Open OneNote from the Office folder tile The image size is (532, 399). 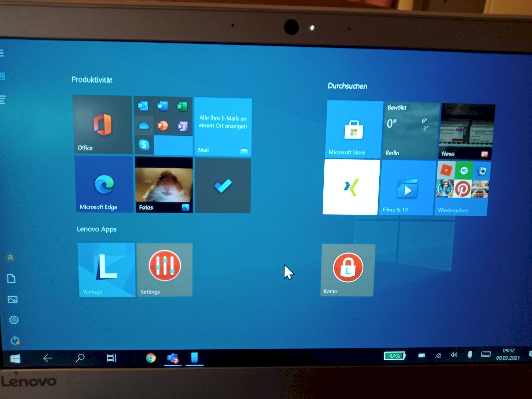click(182, 127)
